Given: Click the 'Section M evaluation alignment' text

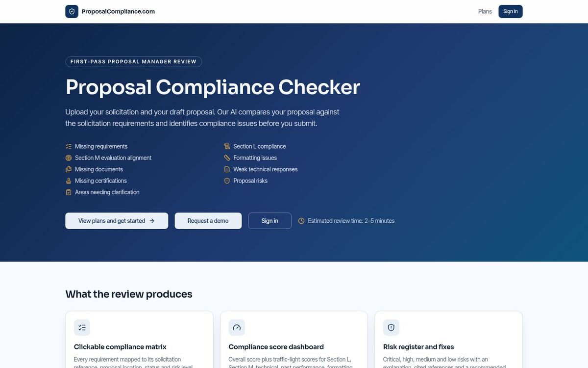Looking at the screenshot, I should coord(113,158).
